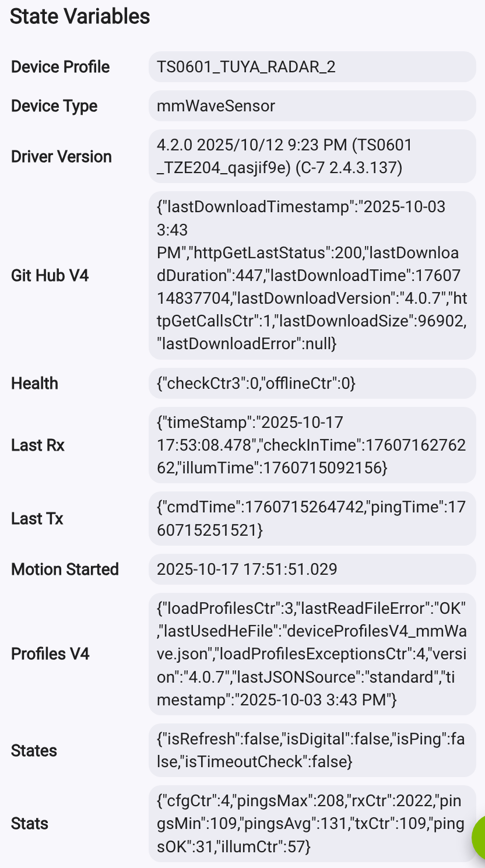Image resolution: width=485 pixels, height=868 pixels.
Task: Click the Motion Started label
Action: point(65,570)
